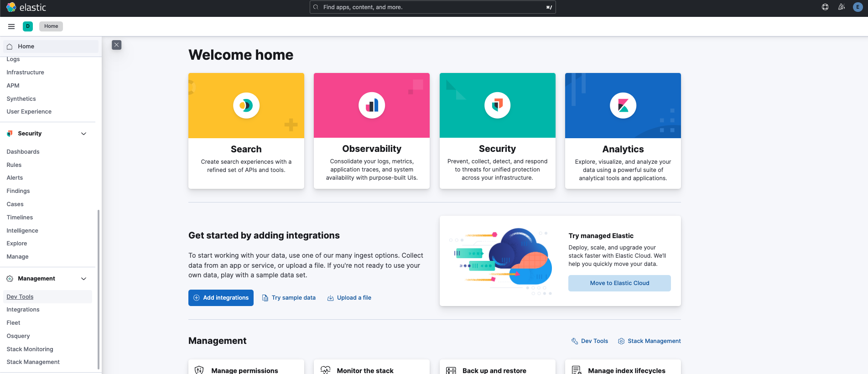Click the Kibana Analytics logo icon
The height and width of the screenshot is (374, 868).
623,105
